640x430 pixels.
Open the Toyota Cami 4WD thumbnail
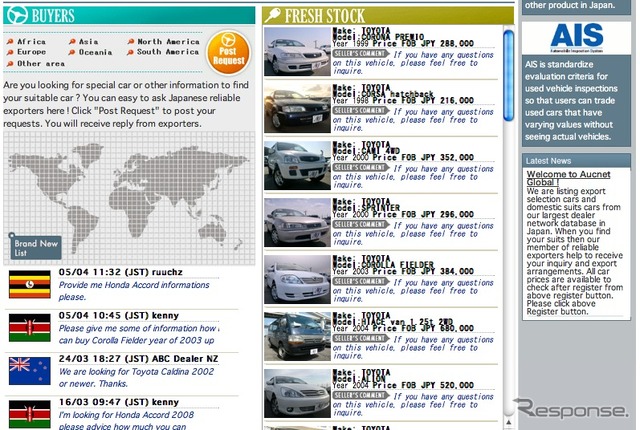[x=297, y=166]
